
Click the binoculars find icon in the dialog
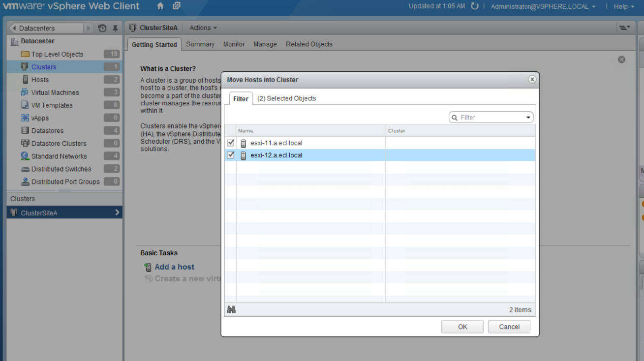231,310
